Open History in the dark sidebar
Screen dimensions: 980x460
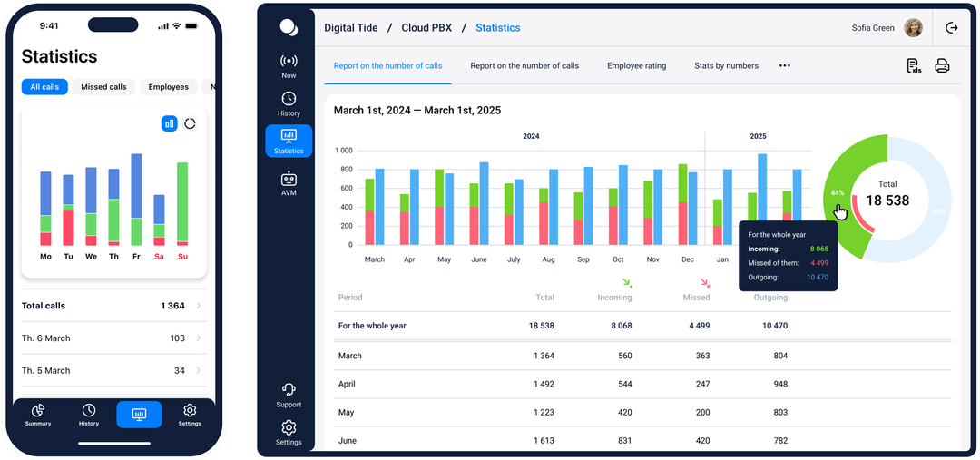289,103
